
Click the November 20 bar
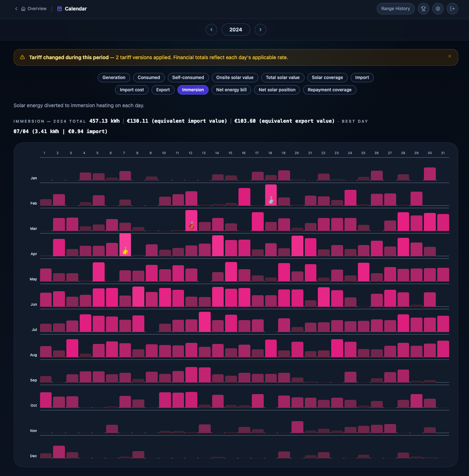(x=297, y=427)
